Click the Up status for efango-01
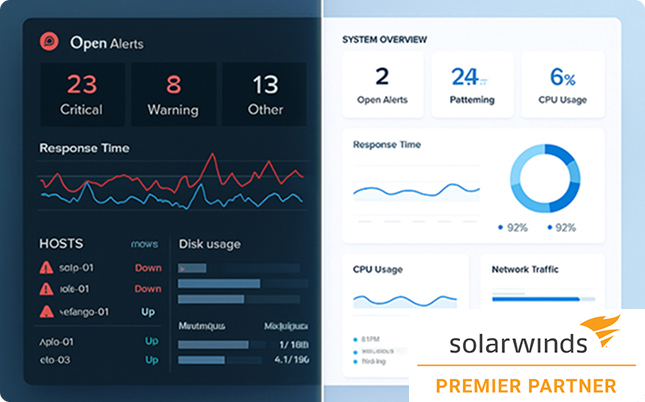 (148, 312)
